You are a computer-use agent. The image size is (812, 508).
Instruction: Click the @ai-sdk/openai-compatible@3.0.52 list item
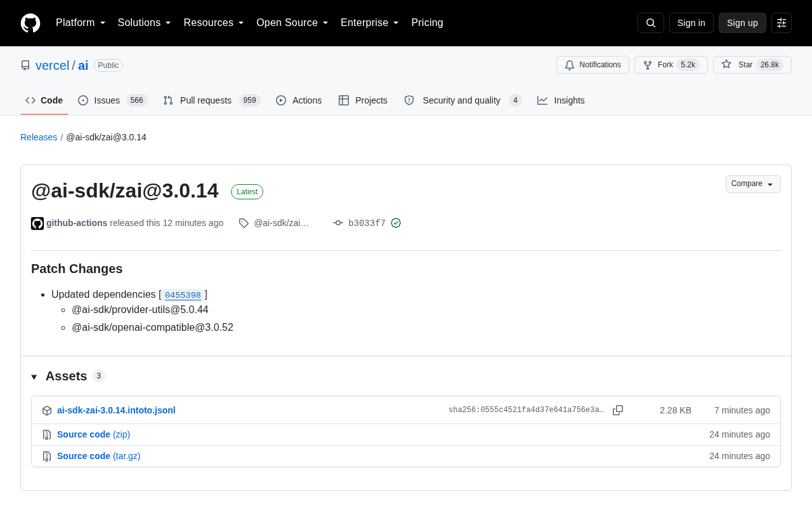[x=152, y=328]
